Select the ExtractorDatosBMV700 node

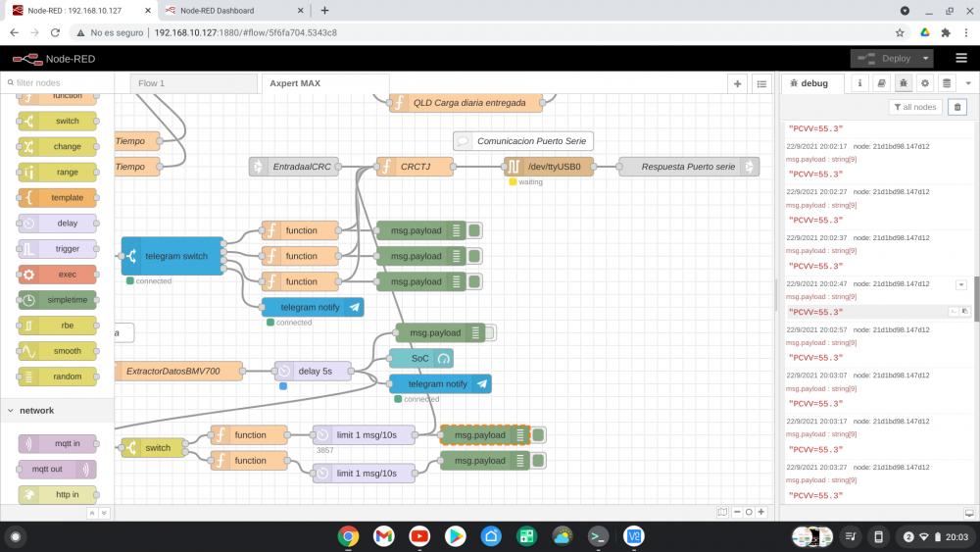tap(178, 372)
